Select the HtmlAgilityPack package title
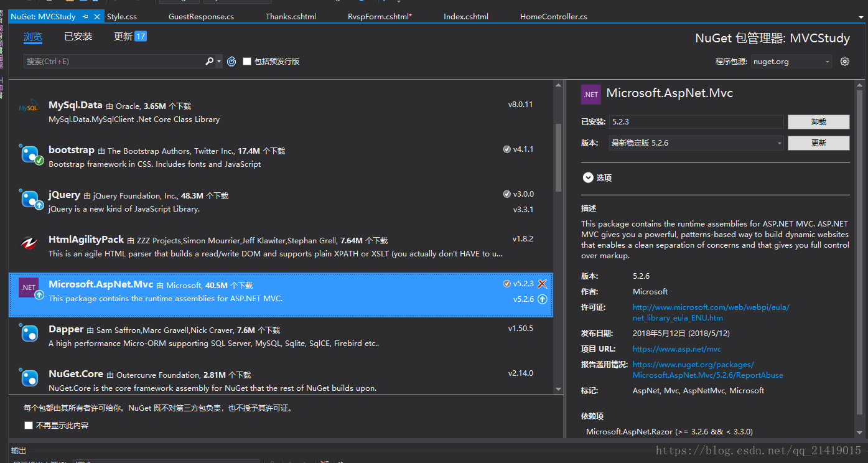The image size is (868, 463). coord(86,240)
